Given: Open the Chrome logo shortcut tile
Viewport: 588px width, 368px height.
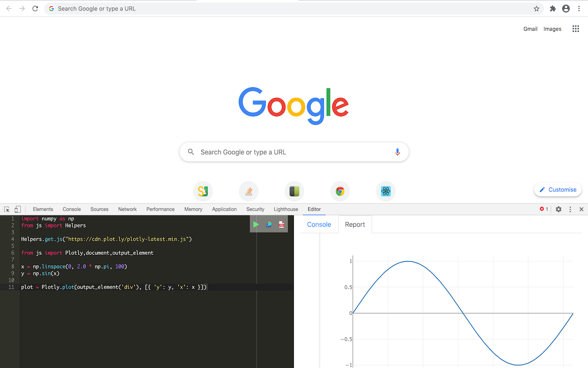Looking at the screenshot, I should pyautogui.click(x=340, y=191).
